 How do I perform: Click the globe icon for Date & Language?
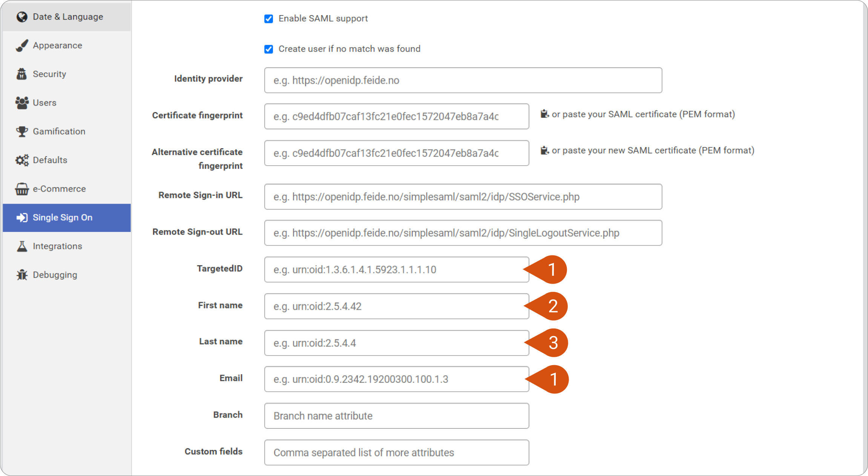22,17
